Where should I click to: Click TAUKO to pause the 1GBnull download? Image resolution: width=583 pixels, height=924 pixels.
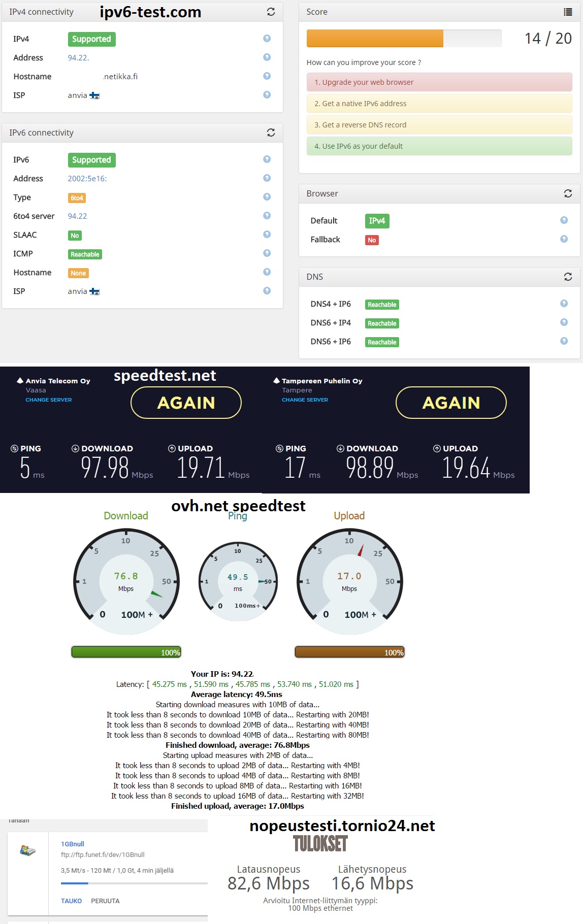click(71, 901)
